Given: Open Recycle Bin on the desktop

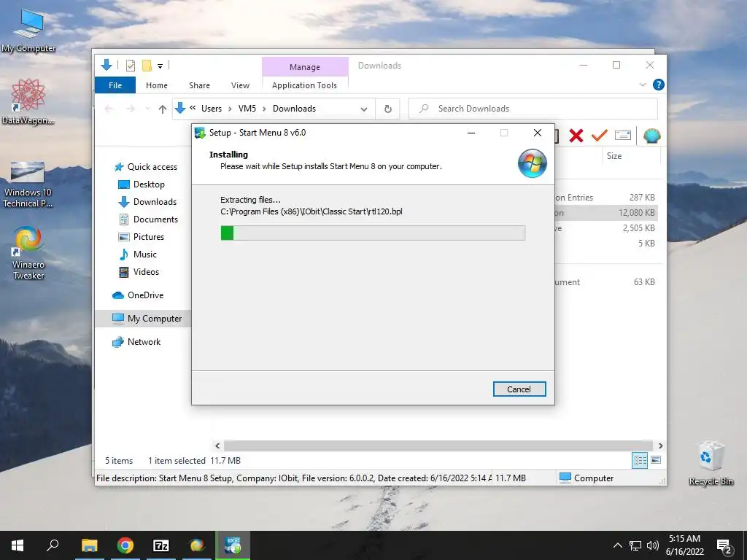Looking at the screenshot, I should pos(711,463).
